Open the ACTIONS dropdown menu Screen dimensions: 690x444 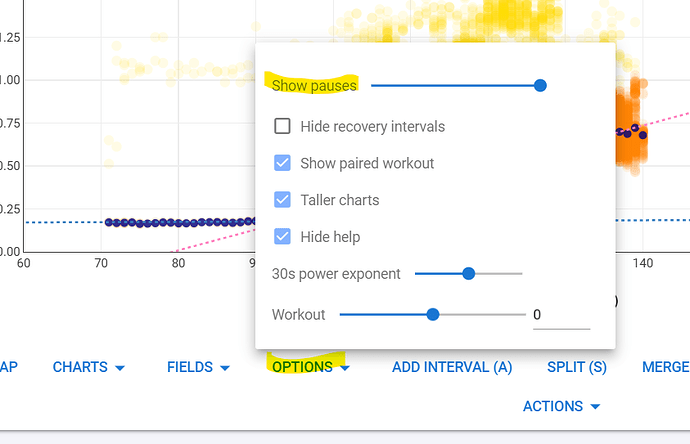(562, 406)
